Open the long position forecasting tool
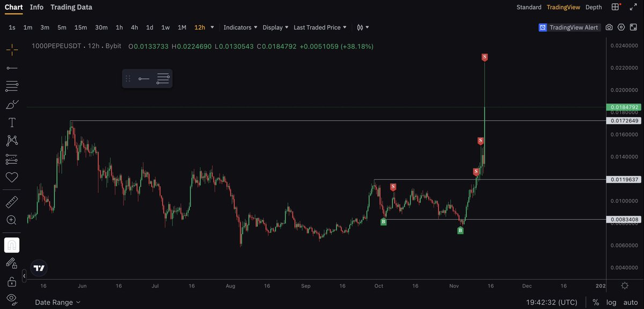 click(x=12, y=159)
